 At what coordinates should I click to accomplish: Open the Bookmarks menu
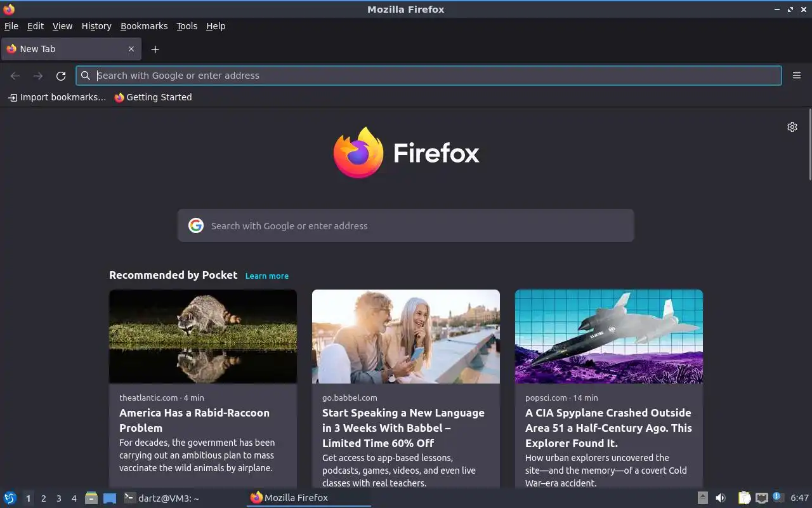click(144, 26)
